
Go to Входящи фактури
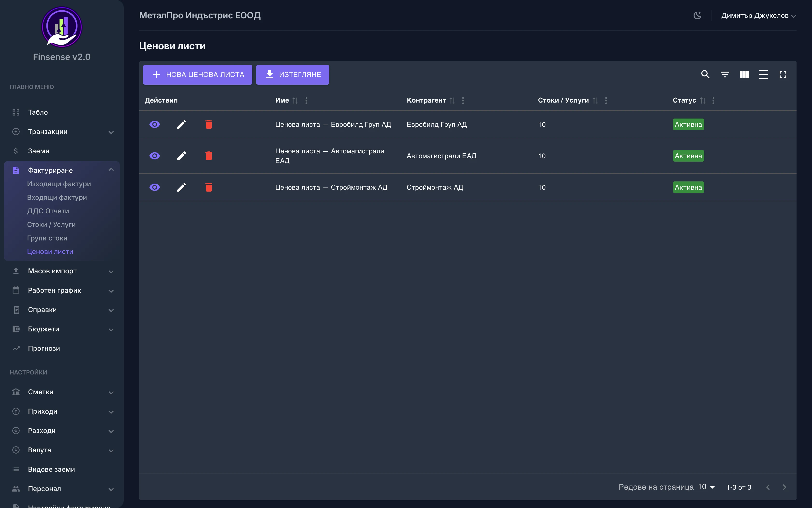[57, 198]
